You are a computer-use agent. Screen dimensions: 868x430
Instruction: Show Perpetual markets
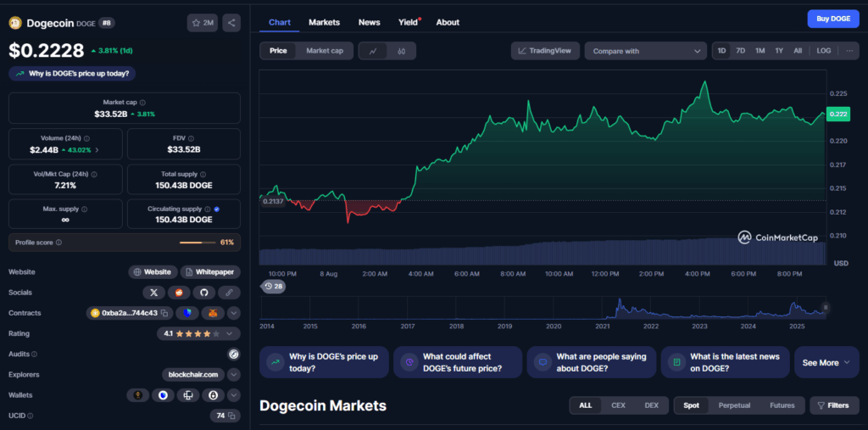735,405
